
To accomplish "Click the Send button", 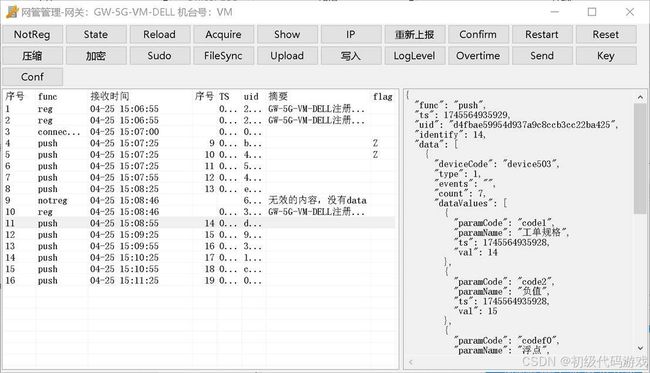I will (542, 56).
